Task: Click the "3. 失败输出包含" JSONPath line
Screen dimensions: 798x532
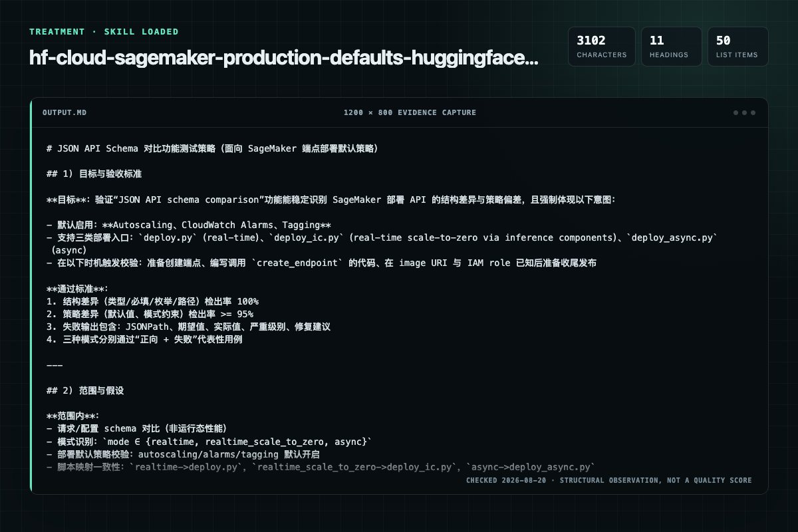Action: [x=188, y=327]
